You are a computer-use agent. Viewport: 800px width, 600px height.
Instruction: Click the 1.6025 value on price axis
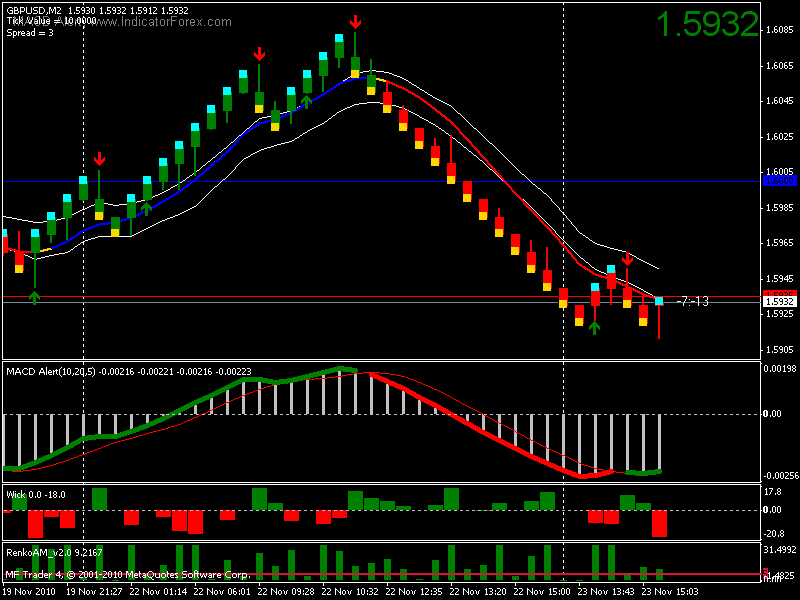tap(780, 137)
